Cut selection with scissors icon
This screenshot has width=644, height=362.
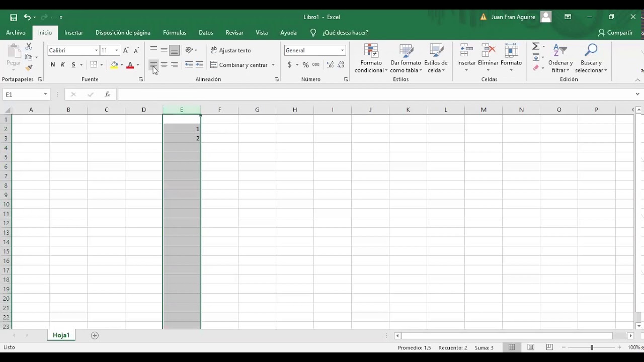click(x=29, y=46)
